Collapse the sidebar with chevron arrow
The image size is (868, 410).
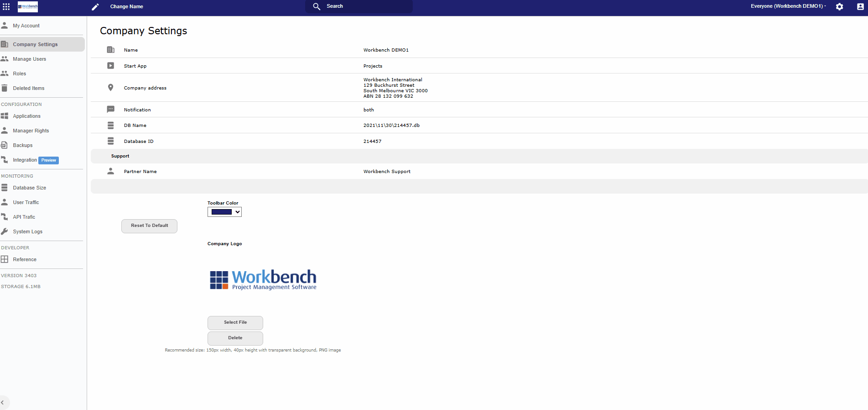click(x=3, y=402)
